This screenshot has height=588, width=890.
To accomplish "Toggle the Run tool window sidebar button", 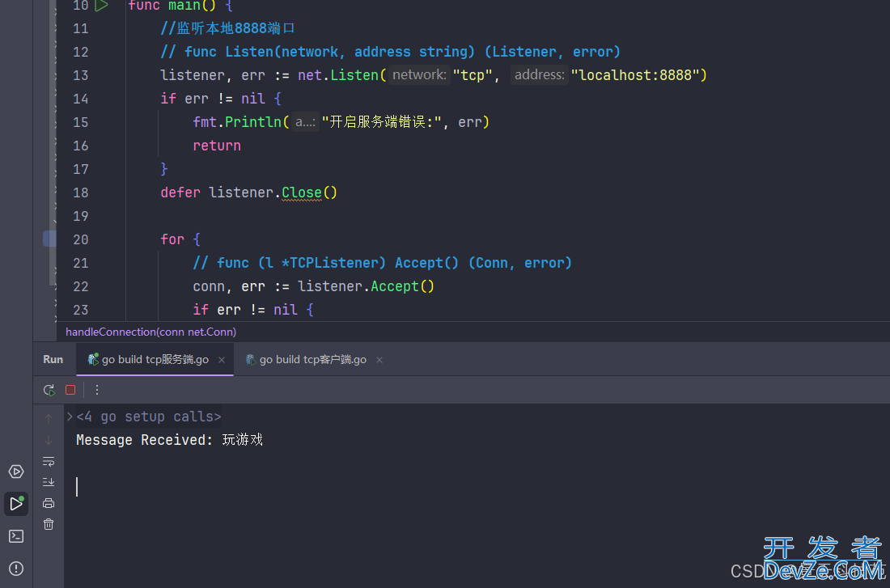I will point(16,504).
